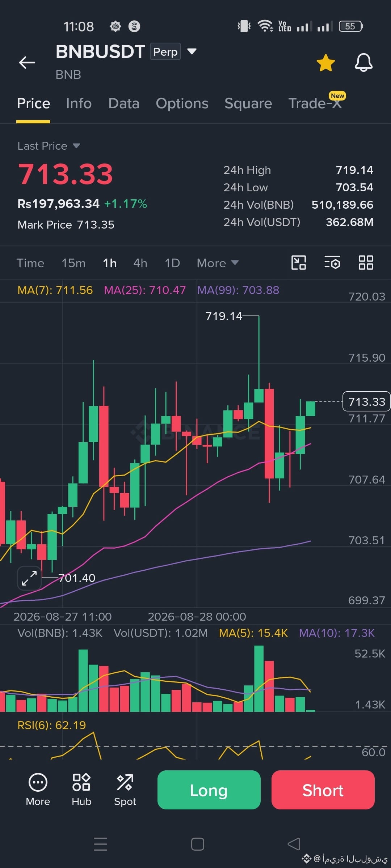Open chart indicator settings icon
391x868 pixels.
pos(332,263)
